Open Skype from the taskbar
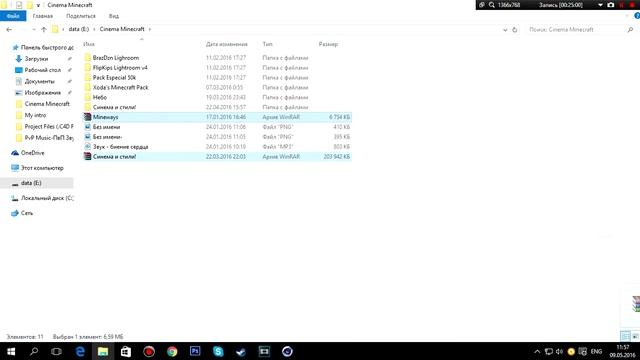The image size is (640, 360). [x=218, y=351]
